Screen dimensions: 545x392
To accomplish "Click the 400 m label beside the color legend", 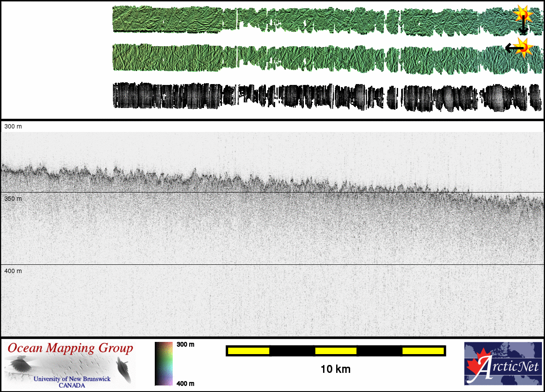I will click(185, 383).
